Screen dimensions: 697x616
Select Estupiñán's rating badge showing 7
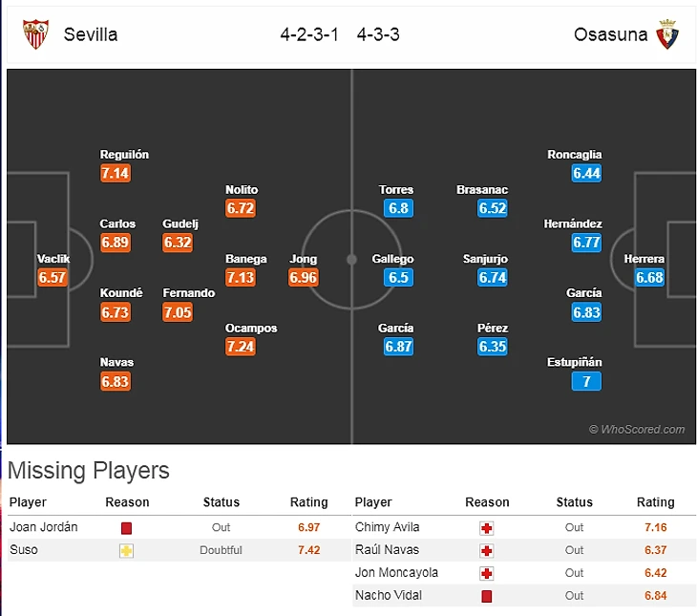[586, 381]
